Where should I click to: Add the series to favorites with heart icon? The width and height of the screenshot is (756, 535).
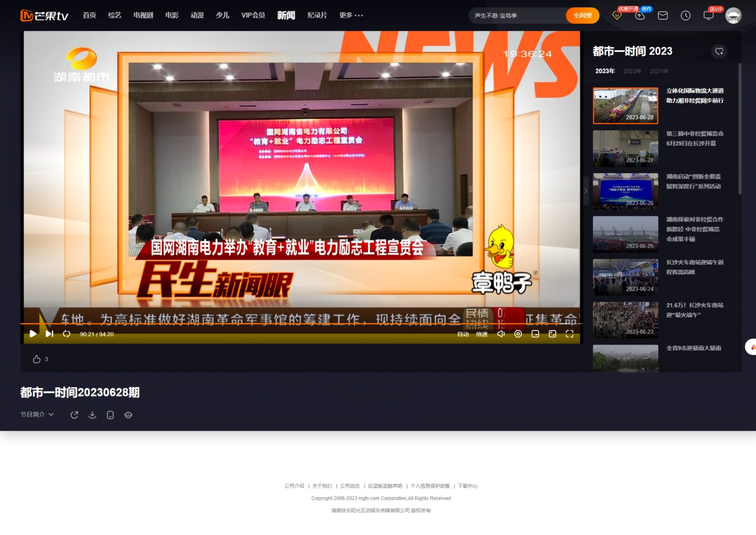[x=719, y=51]
